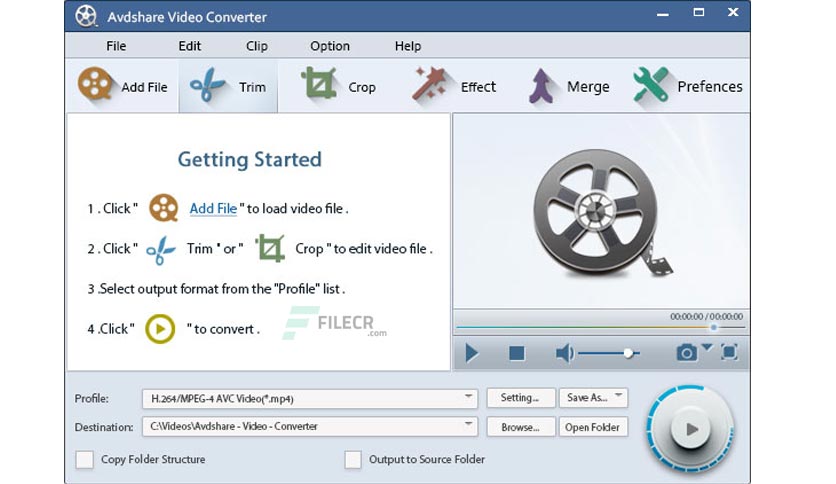This screenshot has height=484, width=836.
Task: Click the Add File film reel toolbar icon
Action: coord(95,84)
